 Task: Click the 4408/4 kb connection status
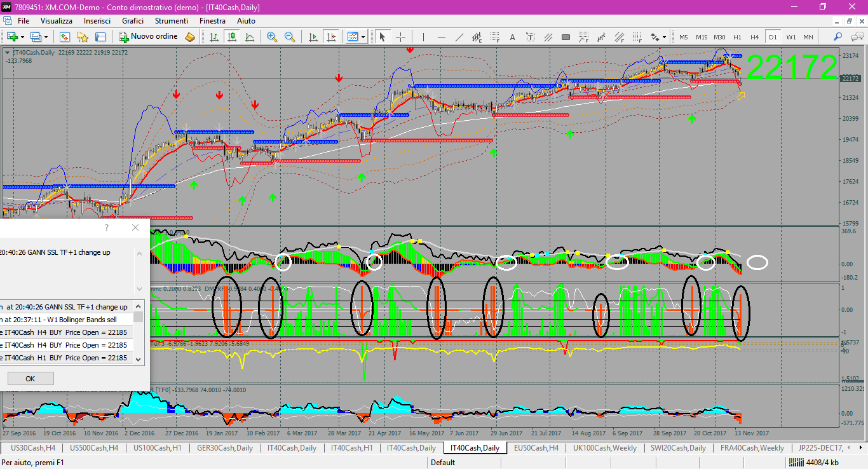(815, 463)
